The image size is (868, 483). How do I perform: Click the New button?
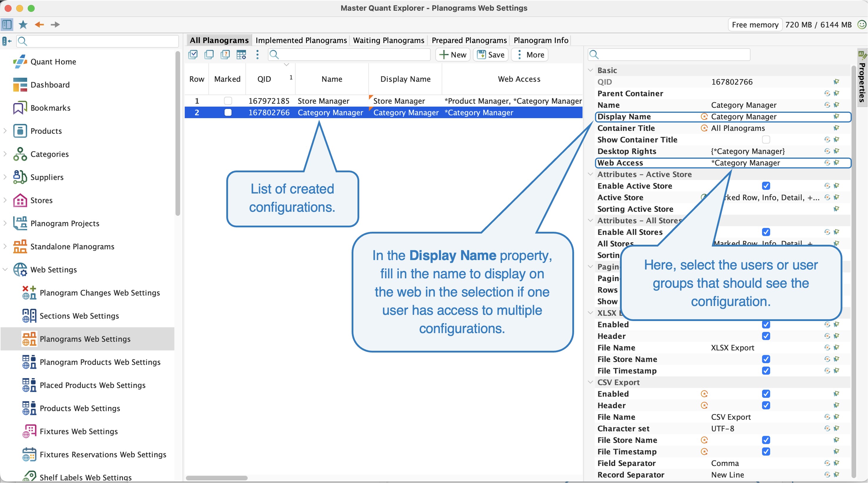click(453, 55)
